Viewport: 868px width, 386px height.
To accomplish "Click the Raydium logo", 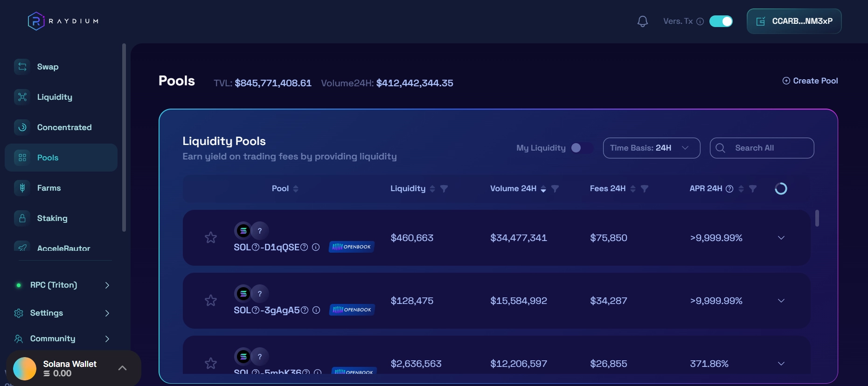I will (x=63, y=21).
